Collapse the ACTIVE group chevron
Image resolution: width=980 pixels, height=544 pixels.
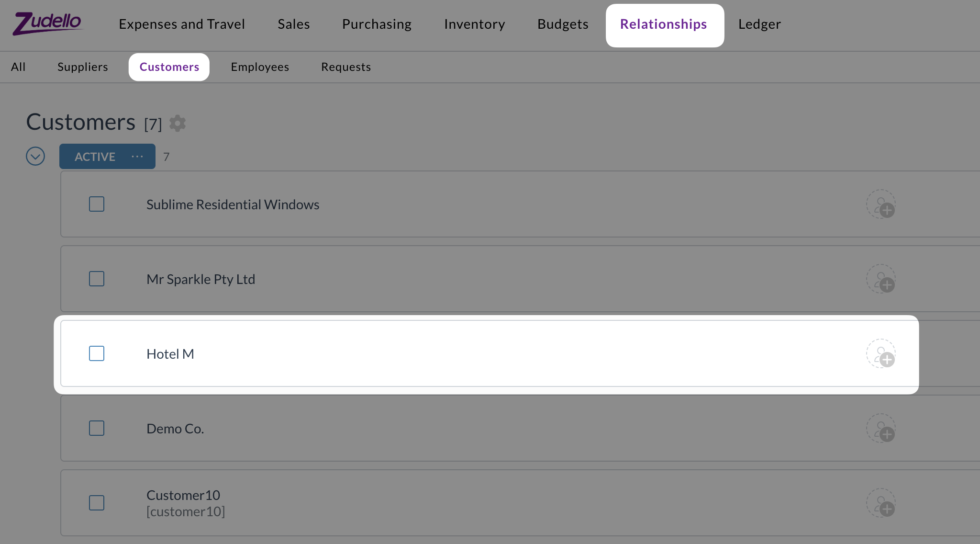pyautogui.click(x=35, y=156)
